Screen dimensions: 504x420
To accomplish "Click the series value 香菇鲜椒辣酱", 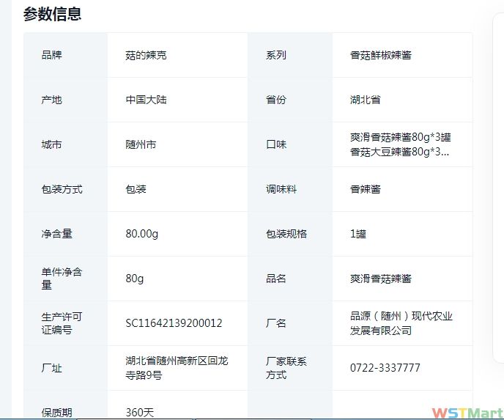I will [381, 55].
